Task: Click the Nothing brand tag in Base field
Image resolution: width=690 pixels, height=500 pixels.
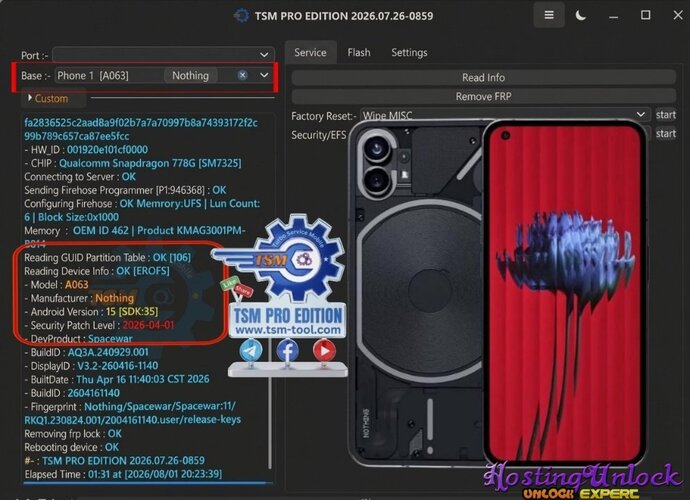Action: tap(191, 76)
